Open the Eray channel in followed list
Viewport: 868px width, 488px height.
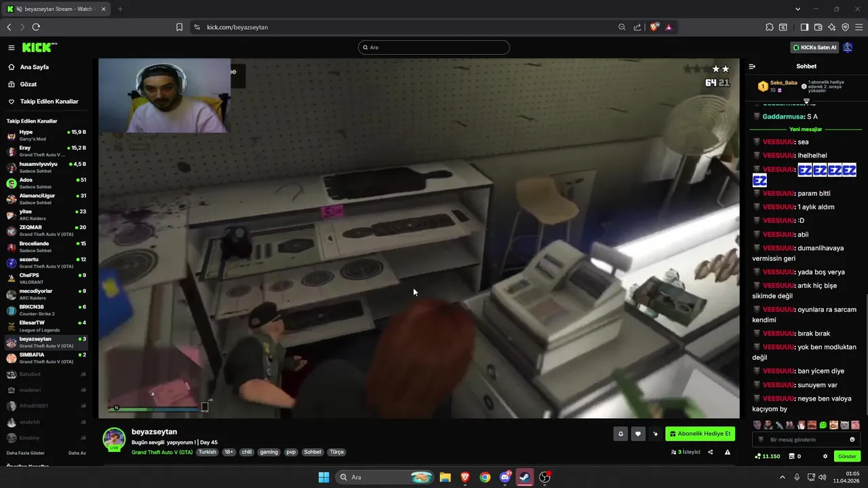46,150
